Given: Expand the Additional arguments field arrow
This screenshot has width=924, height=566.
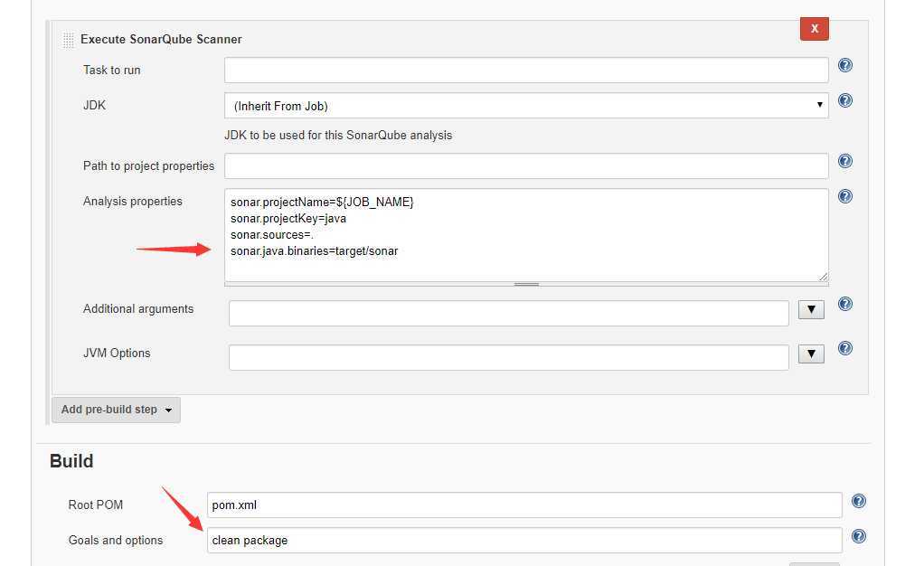Looking at the screenshot, I should pyautogui.click(x=811, y=310).
